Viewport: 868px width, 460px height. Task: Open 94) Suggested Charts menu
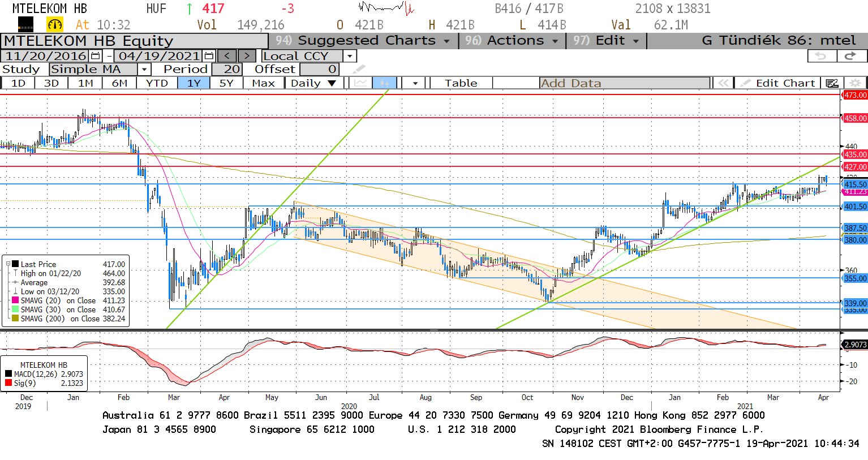tap(363, 41)
